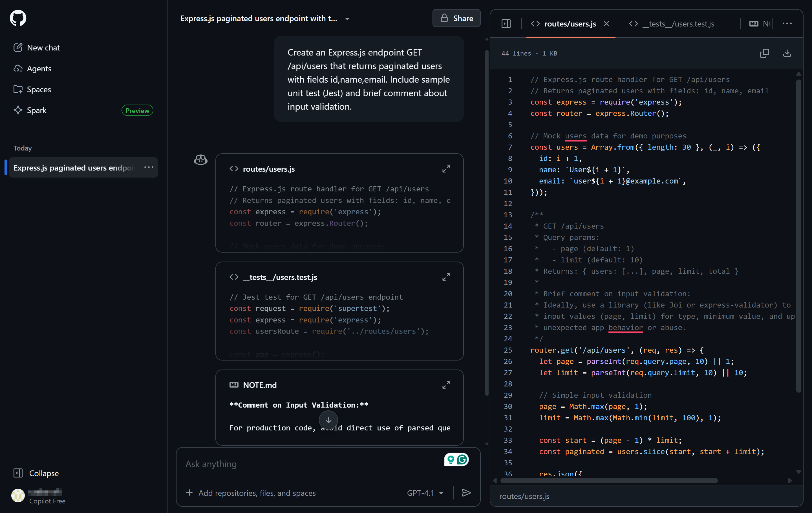The image size is (812, 513).
Task: Click the code panel horizontal scrollbar
Action: coord(609,481)
